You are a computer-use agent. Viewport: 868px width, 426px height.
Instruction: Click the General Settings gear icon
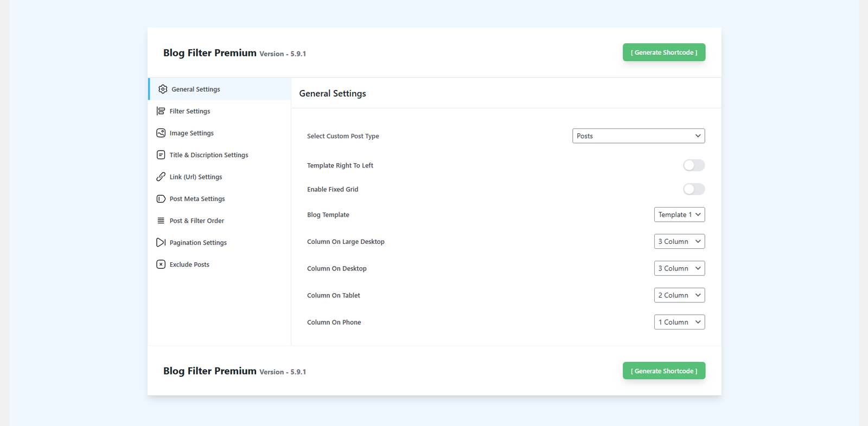pos(163,89)
